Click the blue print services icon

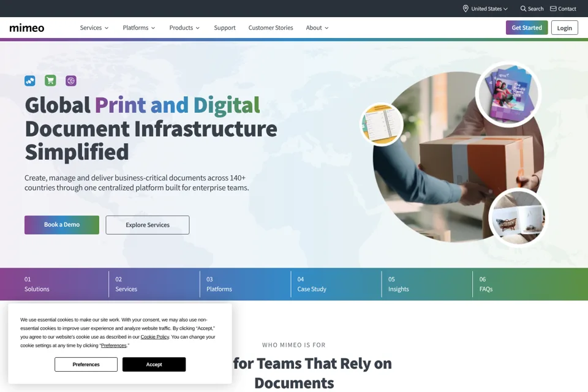[x=30, y=81]
